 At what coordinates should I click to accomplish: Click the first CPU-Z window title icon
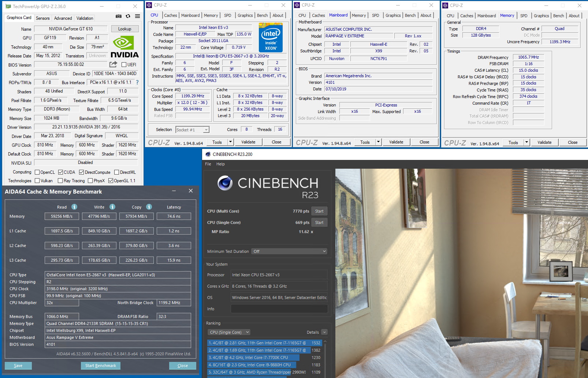(x=149, y=5)
